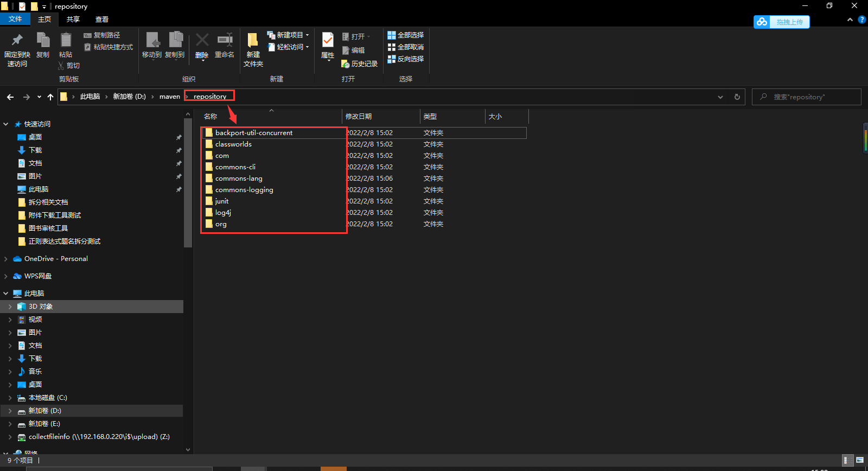Click 编辑 in the ribbon

pos(353,50)
